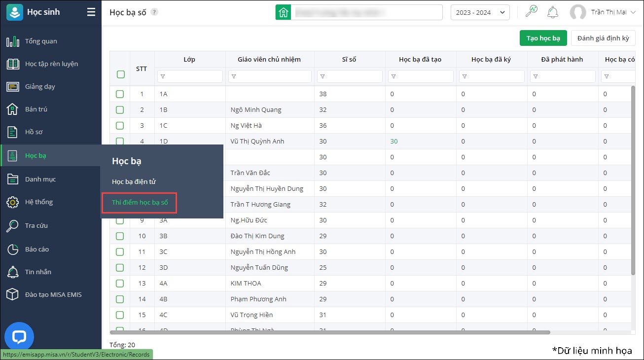The width and height of the screenshot is (644, 360).
Task: Click the cell Đào Thị Kim Dung
Action: pyautogui.click(x=257, y=236)
